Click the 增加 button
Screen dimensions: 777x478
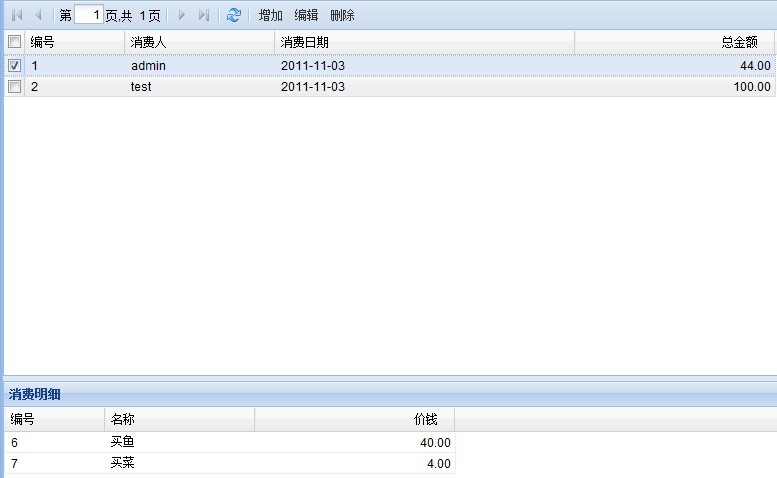coord(271,15)
